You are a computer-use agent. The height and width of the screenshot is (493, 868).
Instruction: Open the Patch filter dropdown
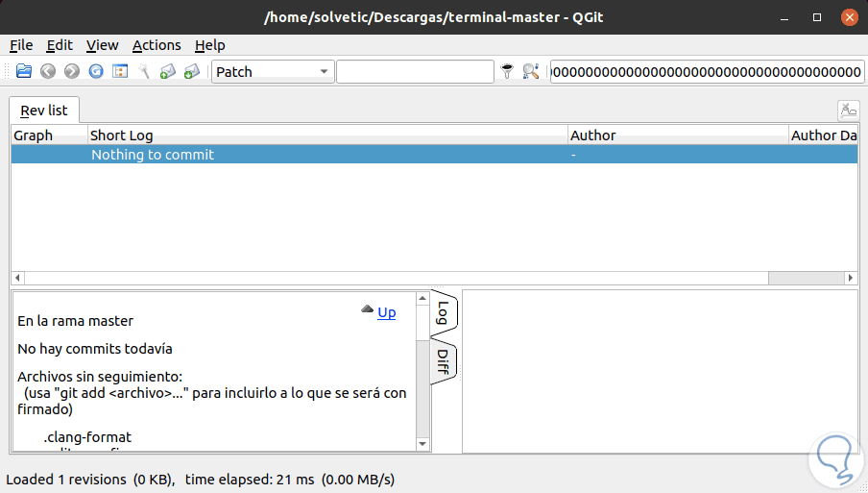pyautogui.click(x=273, y=72)
